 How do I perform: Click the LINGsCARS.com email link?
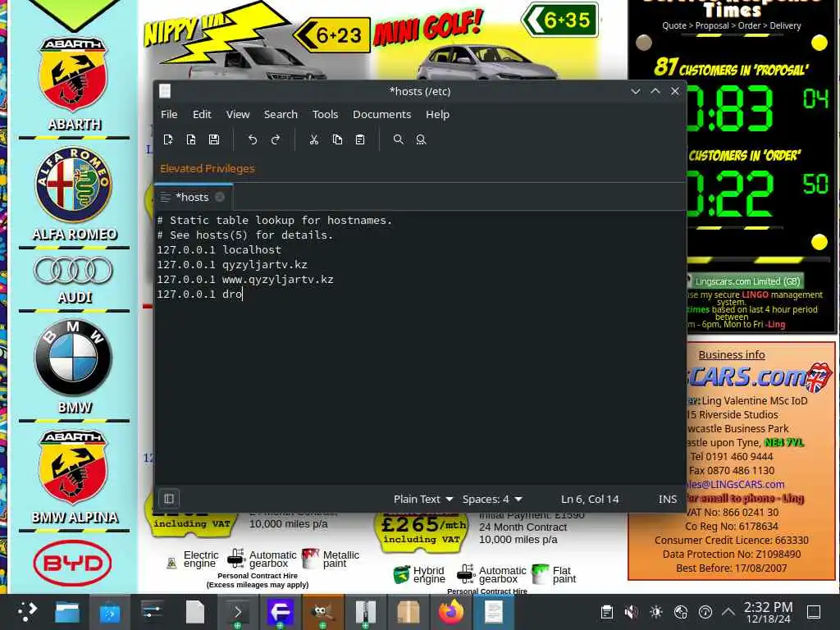[737, 484]
